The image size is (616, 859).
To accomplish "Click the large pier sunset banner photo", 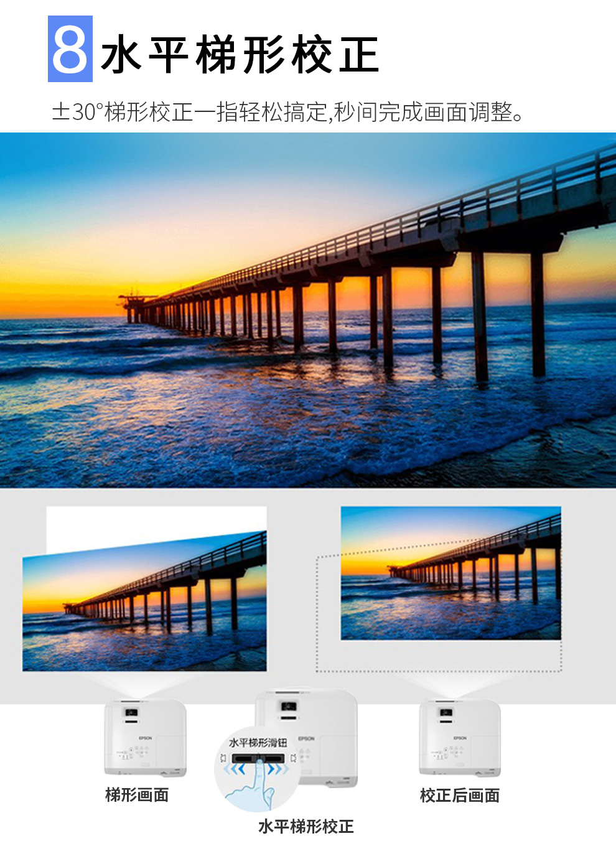I will pyautogui.click(x=308, y=310).
